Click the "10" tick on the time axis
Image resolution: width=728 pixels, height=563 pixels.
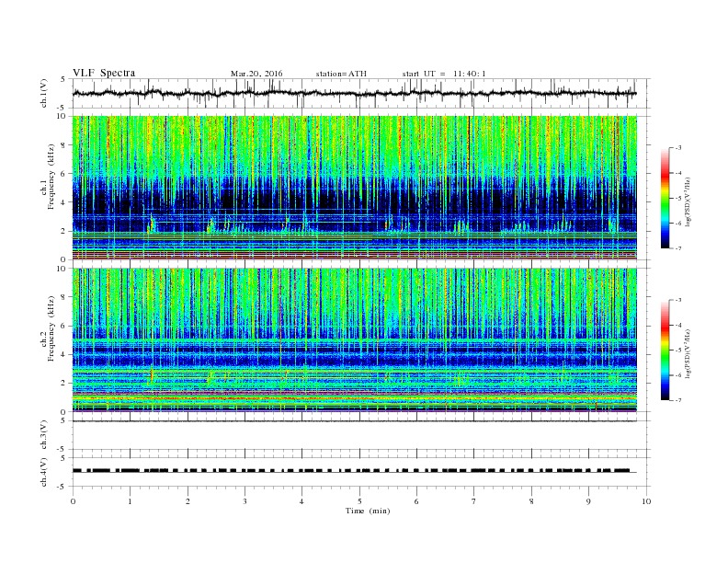[646, 501]
